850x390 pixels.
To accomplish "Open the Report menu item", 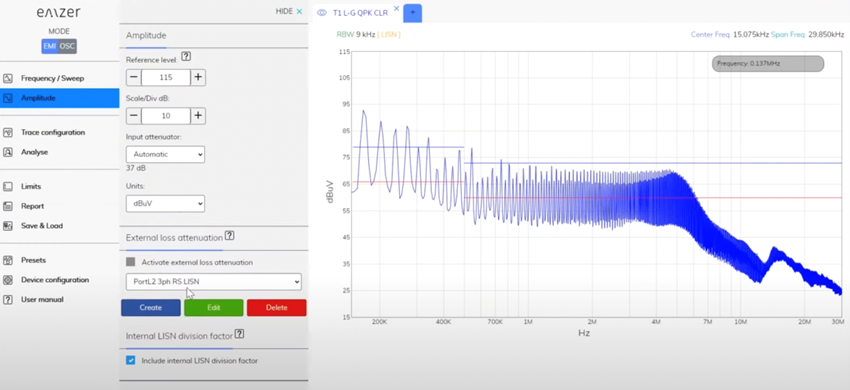I will pyautogui.click(x=33, y=206).
